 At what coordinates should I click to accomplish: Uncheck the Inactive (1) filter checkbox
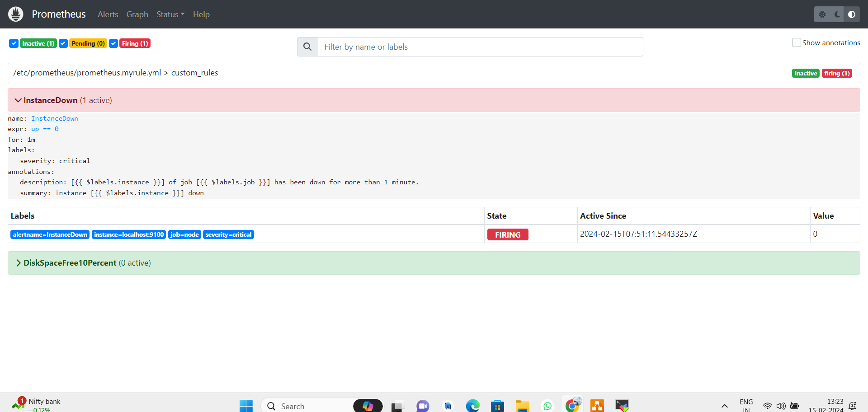tap(14, 43)
